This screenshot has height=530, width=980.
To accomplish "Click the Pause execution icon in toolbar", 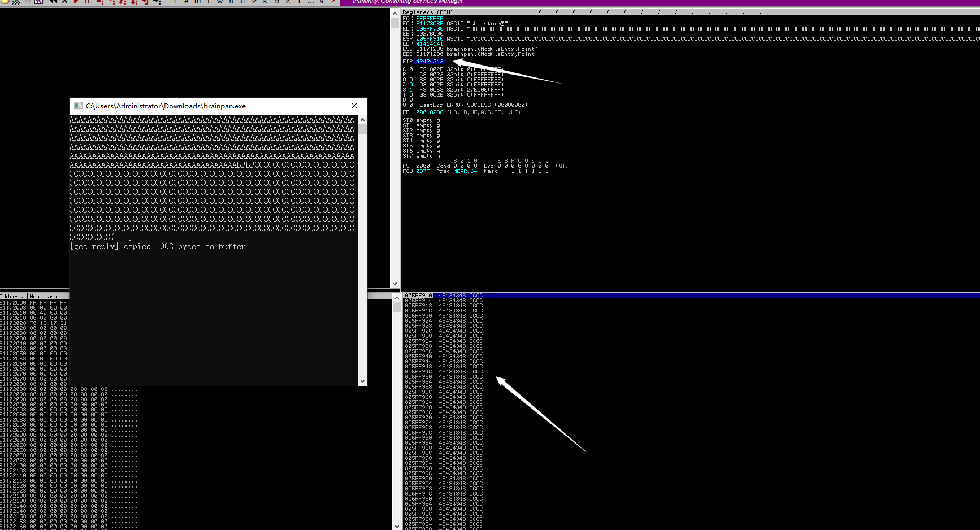I will (88, 2).
